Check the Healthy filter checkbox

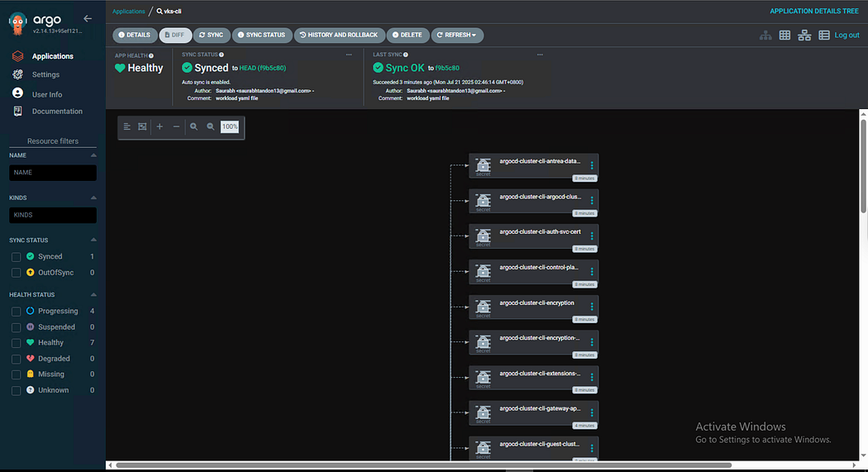coord(16,343)
